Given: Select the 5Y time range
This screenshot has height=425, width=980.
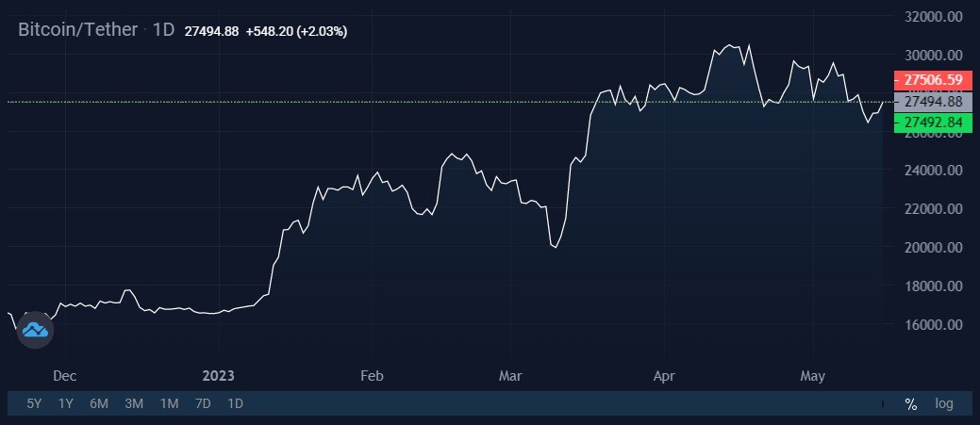Looking at the screenshot, I should [x=34, y=403].
